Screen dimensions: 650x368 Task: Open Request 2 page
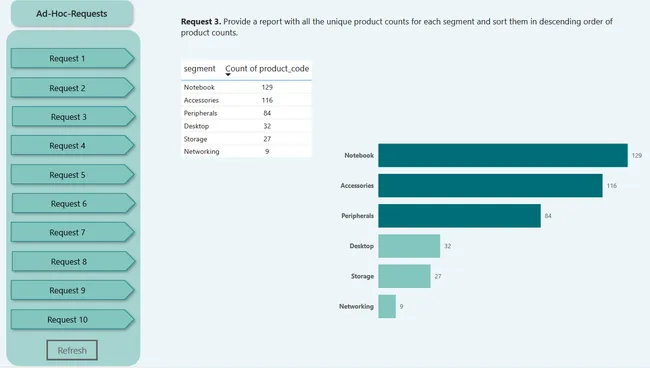tap(73, 88)
